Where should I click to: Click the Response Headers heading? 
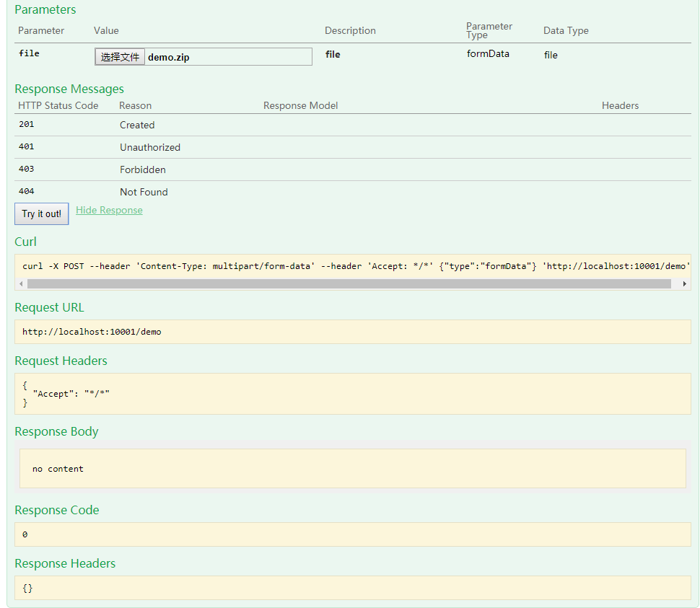click(65, 563)
